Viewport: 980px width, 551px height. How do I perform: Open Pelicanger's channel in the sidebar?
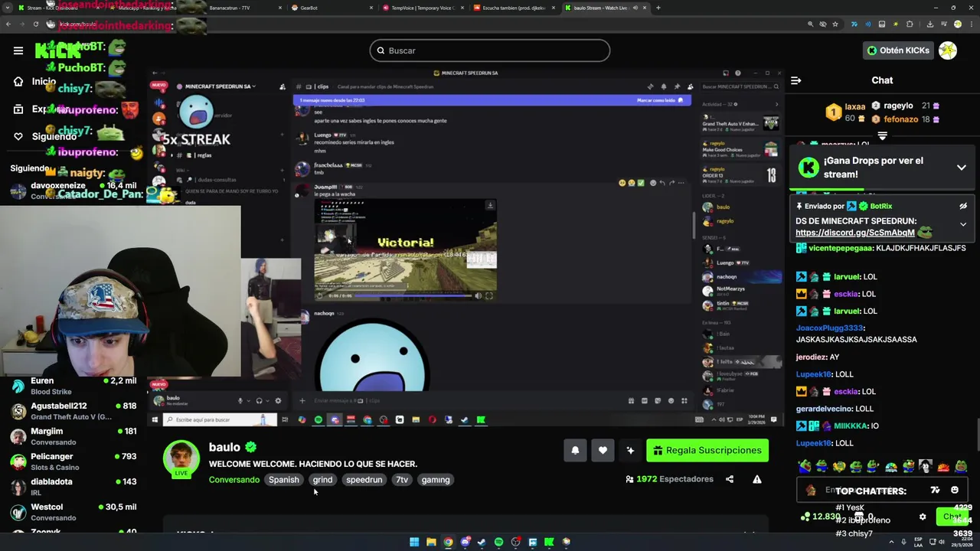(73, 461)
